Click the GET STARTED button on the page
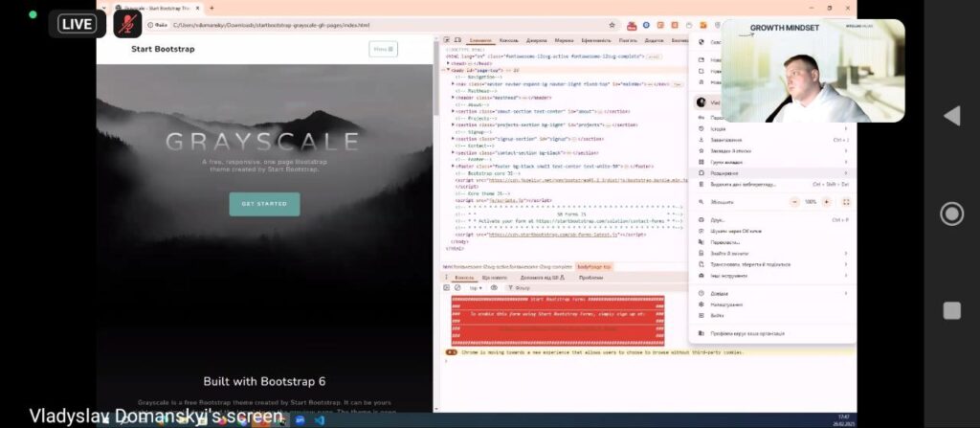This screenshot has width=980, height=428. [x=264, y=204]
